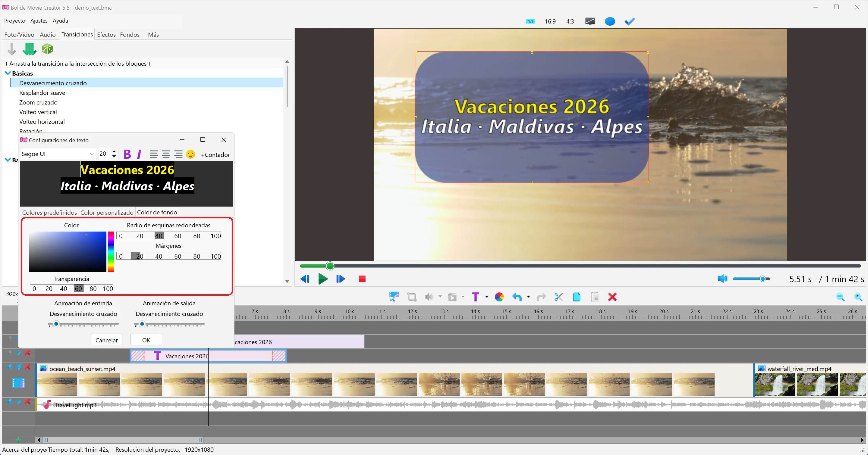Open the text tool dropdown arrow

tap(486, 297)
